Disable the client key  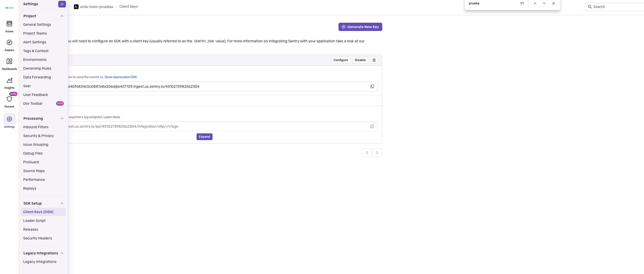360,60
